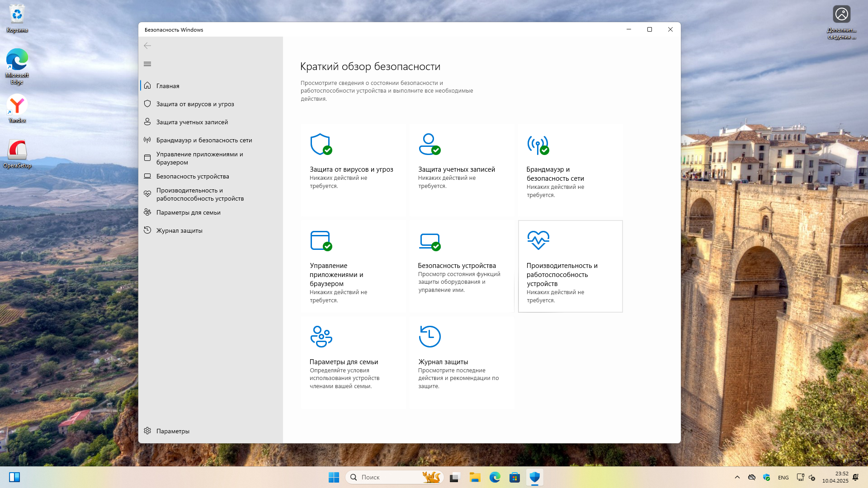Open the Virus & threat protection shield tile icon
The width and height of the screenshot is (868, 488).
point(321,144)
